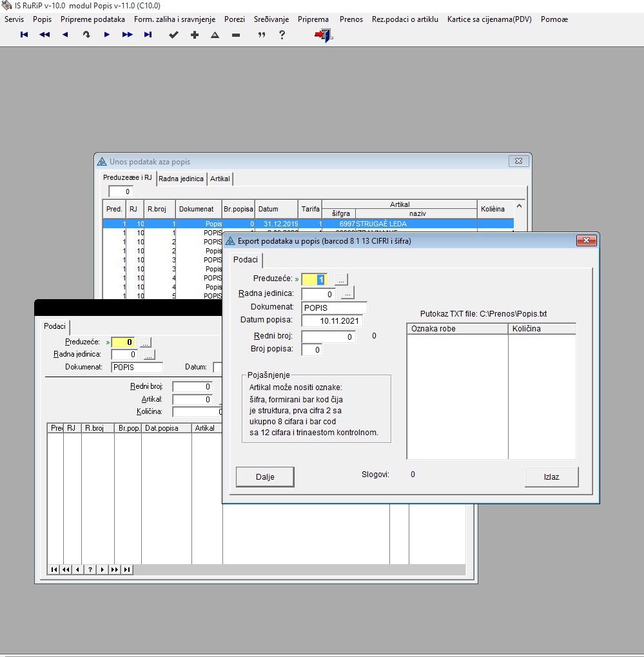Open Preduzeće lookup in black-titled window
Screen dimensions: 644x657
coord(146,342)
